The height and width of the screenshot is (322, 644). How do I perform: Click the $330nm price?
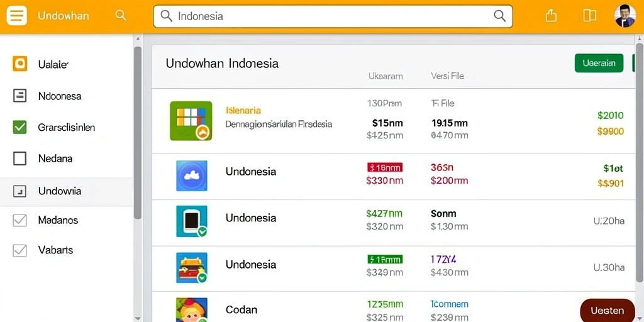(x=384, y=180)
